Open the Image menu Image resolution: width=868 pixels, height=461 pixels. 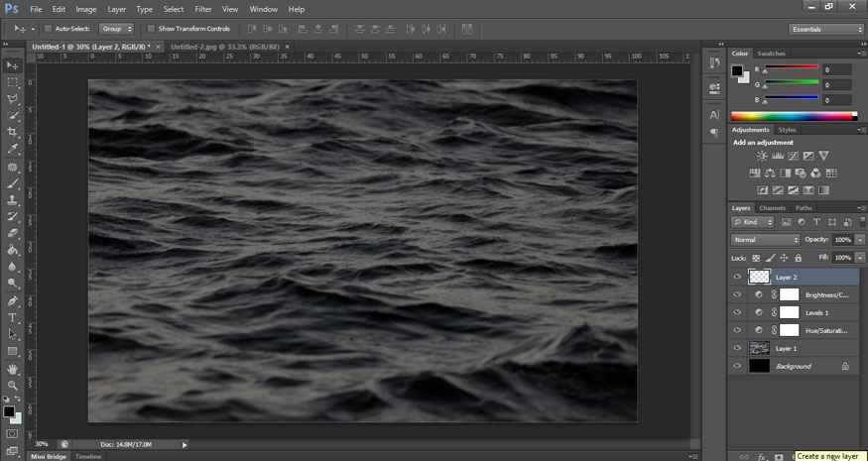pos(85,9)
